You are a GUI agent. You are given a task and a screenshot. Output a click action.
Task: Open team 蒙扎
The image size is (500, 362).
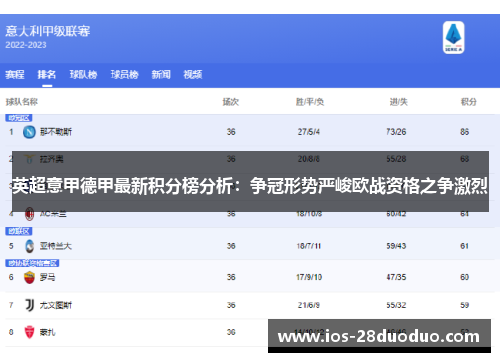pyautogui.click(x=47, y=332)
